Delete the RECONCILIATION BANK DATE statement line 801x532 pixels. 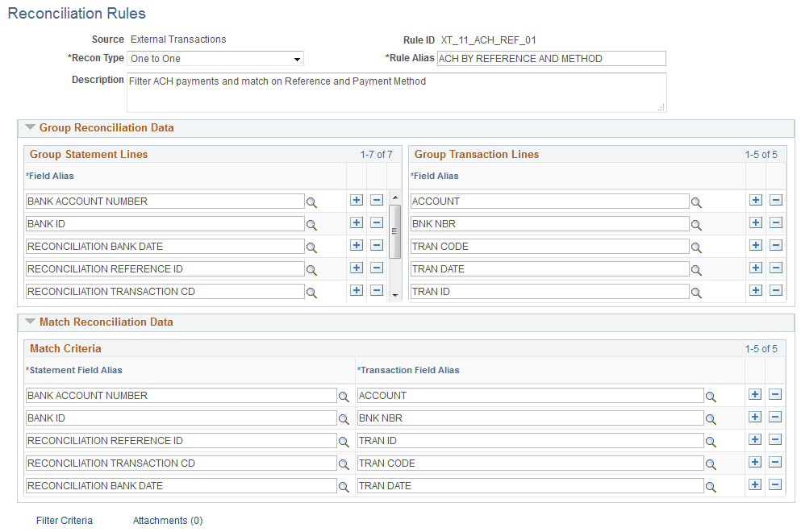(x=376, y=246)
